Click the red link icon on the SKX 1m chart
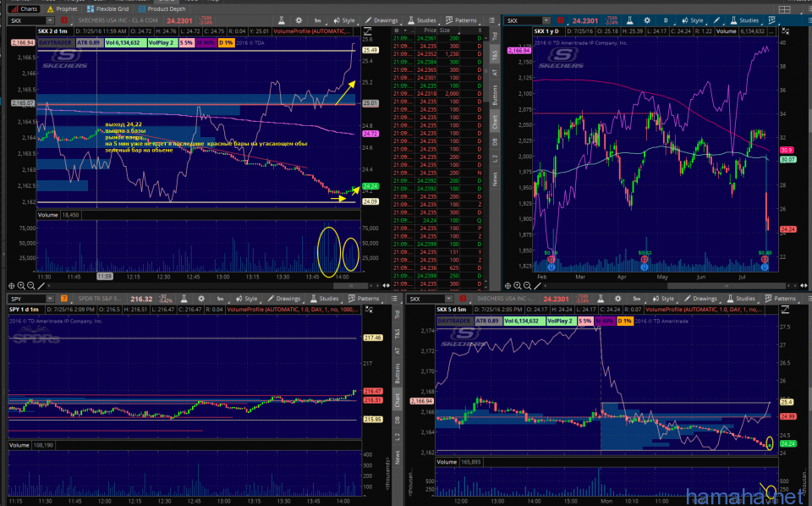Viewport: 812px width, 506px height. [x=64, y=20]
